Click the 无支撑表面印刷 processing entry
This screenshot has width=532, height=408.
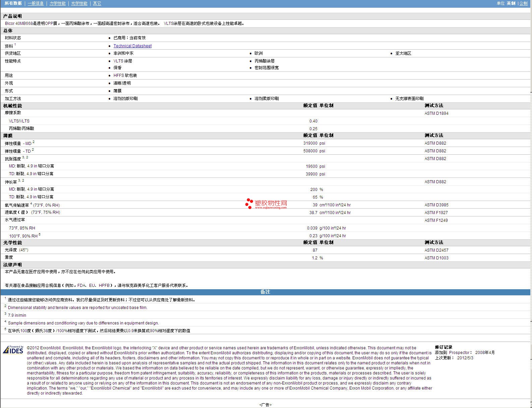pyautogui.click(x=409, y=99)
